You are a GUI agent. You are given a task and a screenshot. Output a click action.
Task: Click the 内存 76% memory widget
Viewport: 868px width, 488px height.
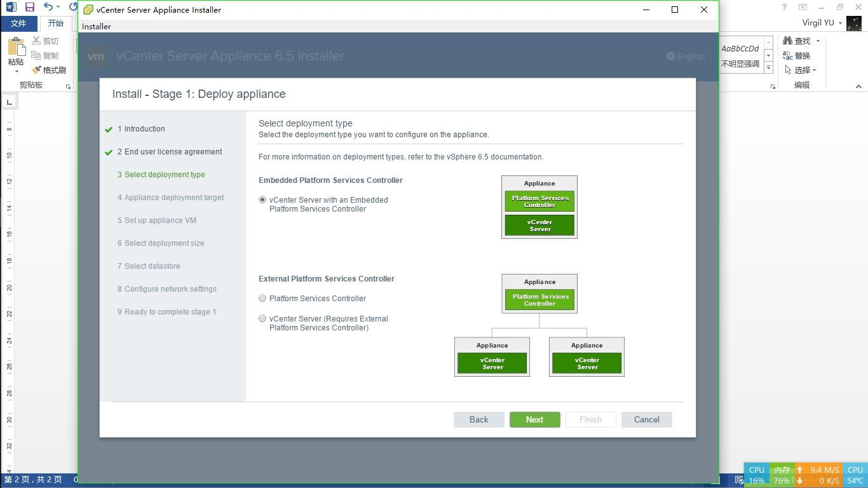click(782, 475)
